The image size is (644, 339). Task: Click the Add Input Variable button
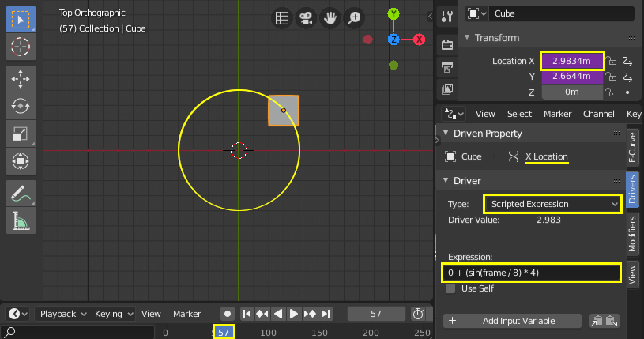[513, 321]
